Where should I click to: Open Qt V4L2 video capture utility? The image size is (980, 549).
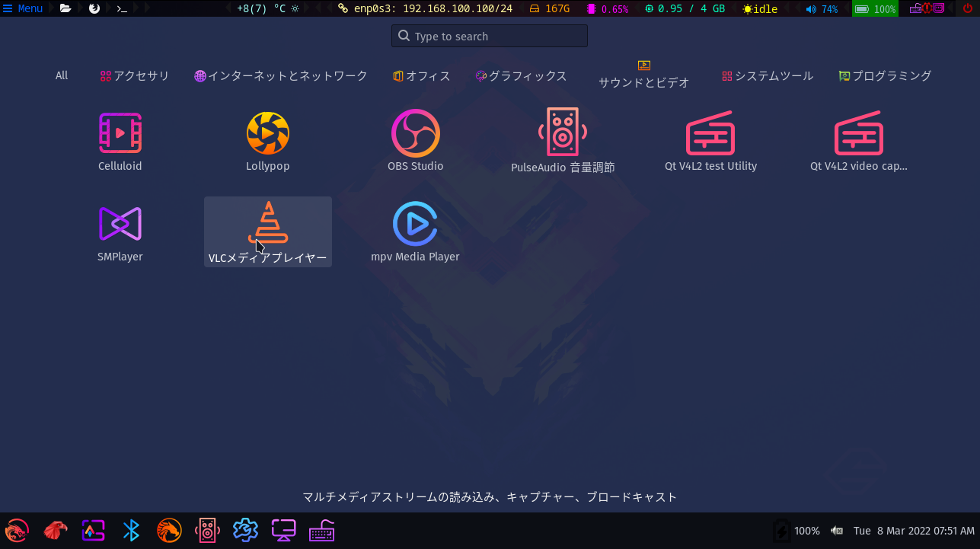[x=858, y=142]
